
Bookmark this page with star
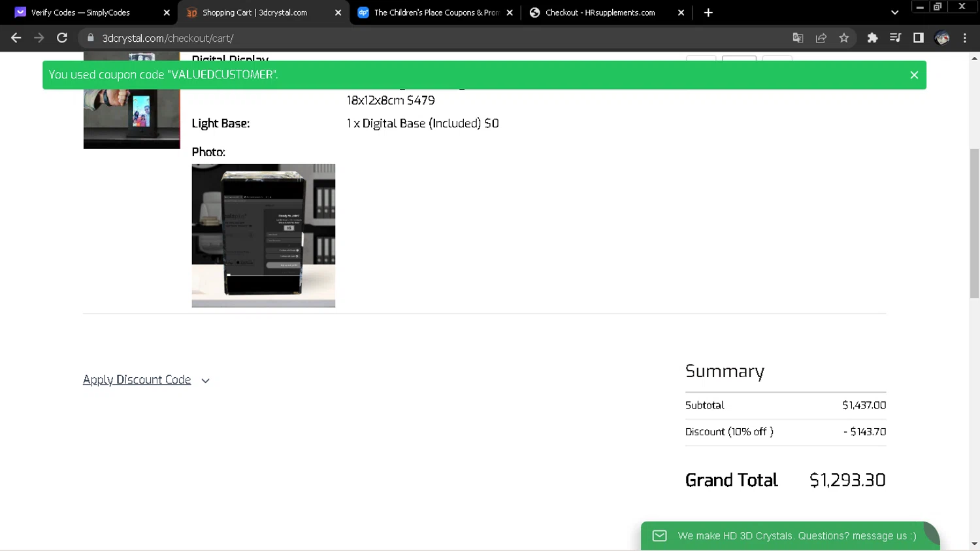(x=844, y=38)
